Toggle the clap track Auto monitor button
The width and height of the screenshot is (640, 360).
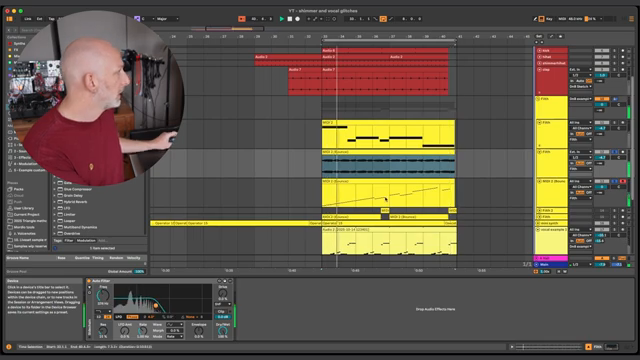click(580, 81)
